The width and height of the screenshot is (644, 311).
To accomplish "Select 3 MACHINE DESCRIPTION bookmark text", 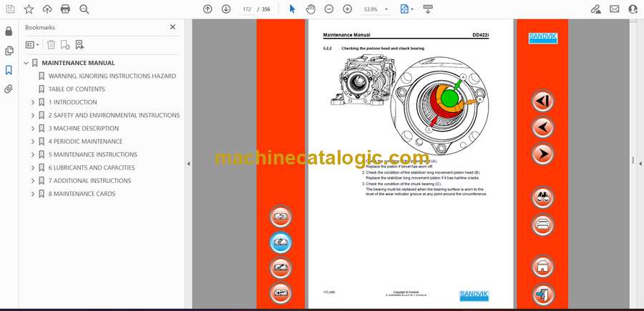I will (84, 129).
